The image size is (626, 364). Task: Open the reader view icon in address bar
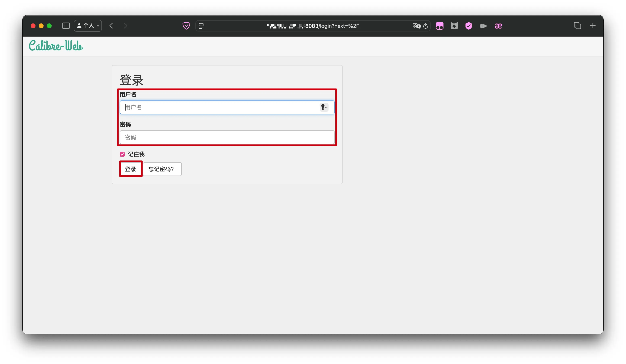pos(201,26)
